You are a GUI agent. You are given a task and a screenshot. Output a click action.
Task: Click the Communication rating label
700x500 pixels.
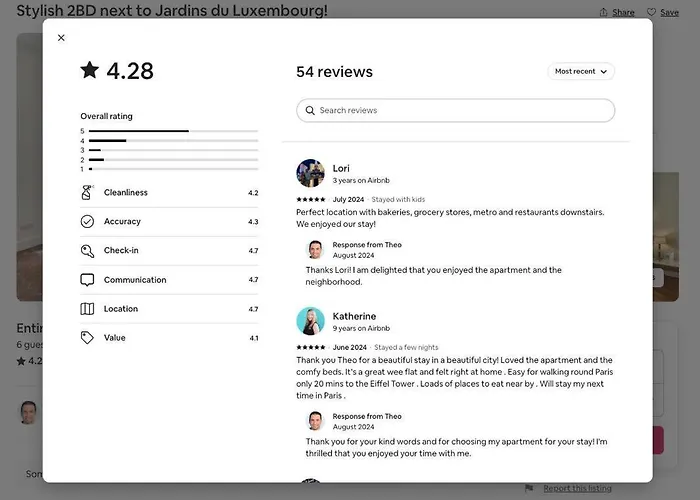coord(135,280)
